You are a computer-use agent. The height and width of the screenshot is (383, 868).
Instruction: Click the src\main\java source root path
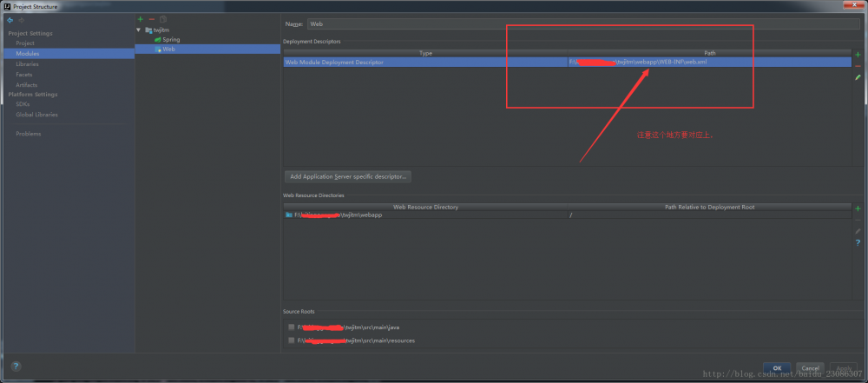348,327
